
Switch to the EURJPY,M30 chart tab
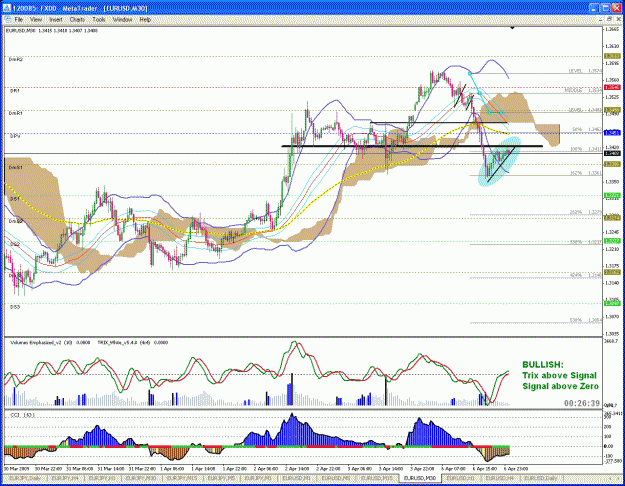coord(141,478)
